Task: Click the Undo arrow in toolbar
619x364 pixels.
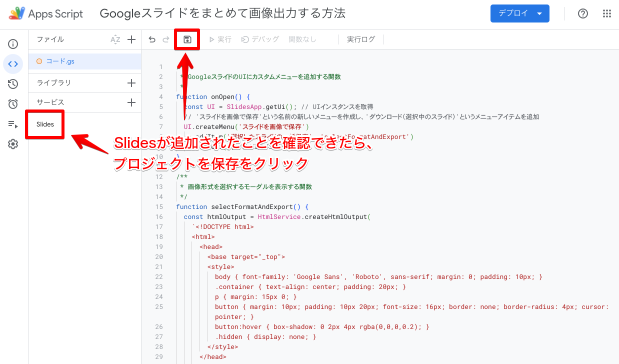Action: [152, 39]
